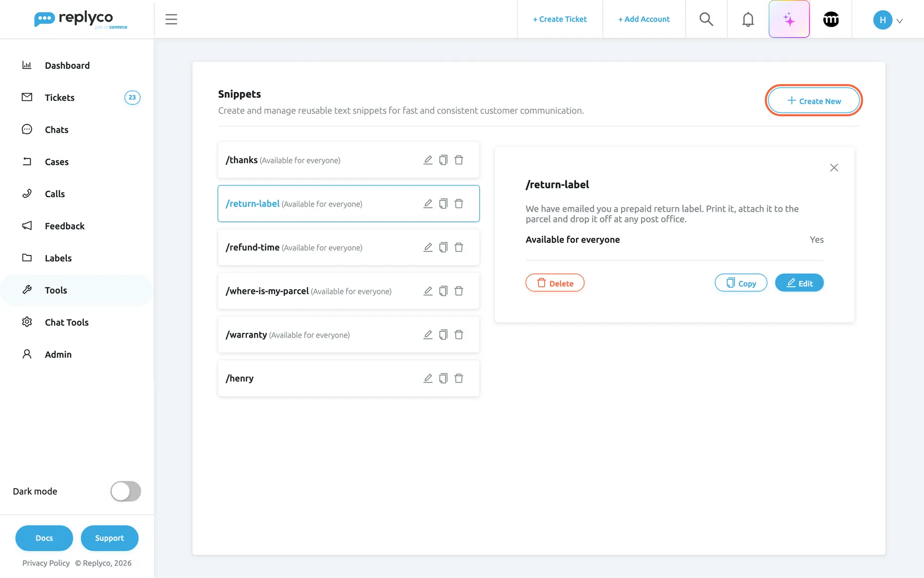Screen dimensions: 924x578
Task: Remove the /warranty snippet trash icon
Action: pyautogui.click(x=459, y=334)
